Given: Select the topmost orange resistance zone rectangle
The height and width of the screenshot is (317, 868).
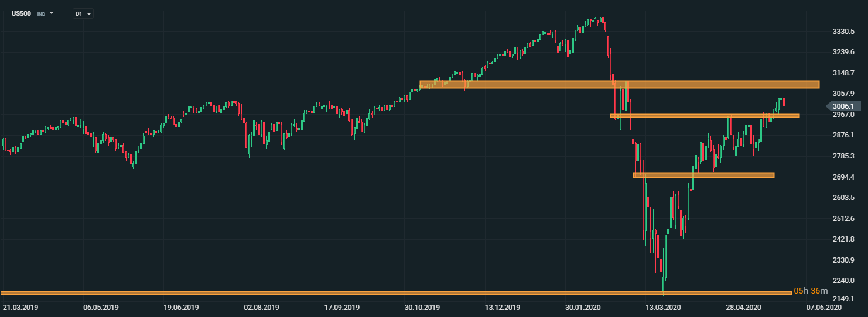Looking at the screenshot, I should [619, 85].
